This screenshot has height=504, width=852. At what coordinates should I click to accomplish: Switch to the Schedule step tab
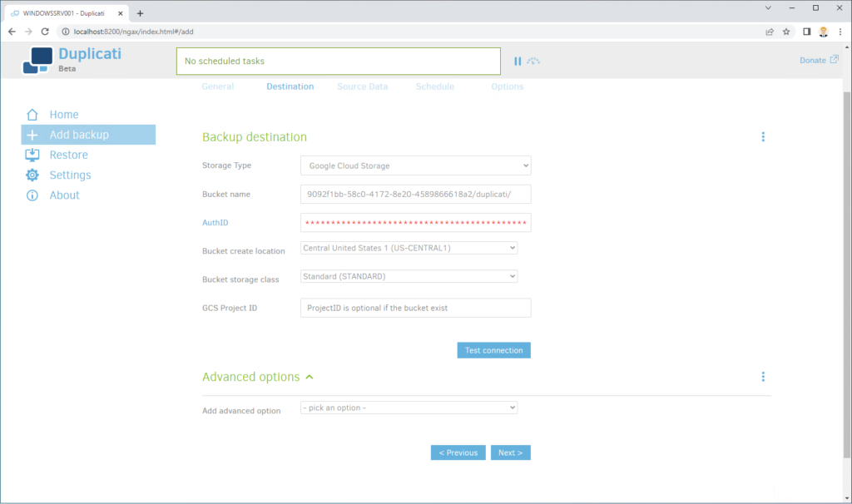coord(434,86)
